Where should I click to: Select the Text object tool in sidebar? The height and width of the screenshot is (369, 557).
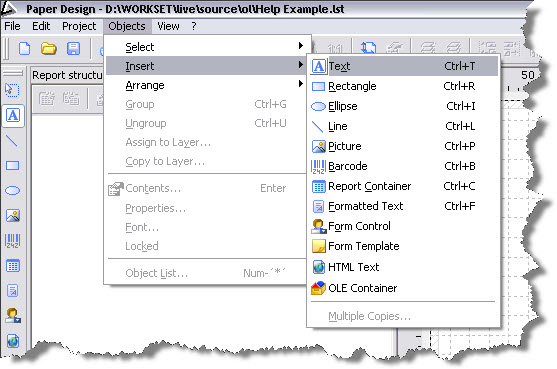[x=13, y=115]
